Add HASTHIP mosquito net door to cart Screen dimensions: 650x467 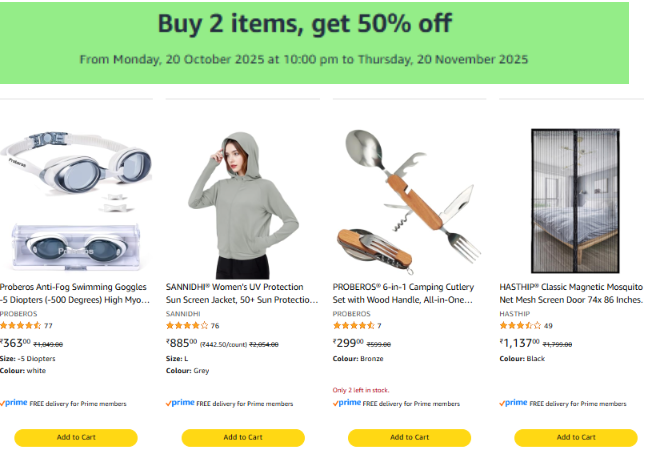point(576,437)
